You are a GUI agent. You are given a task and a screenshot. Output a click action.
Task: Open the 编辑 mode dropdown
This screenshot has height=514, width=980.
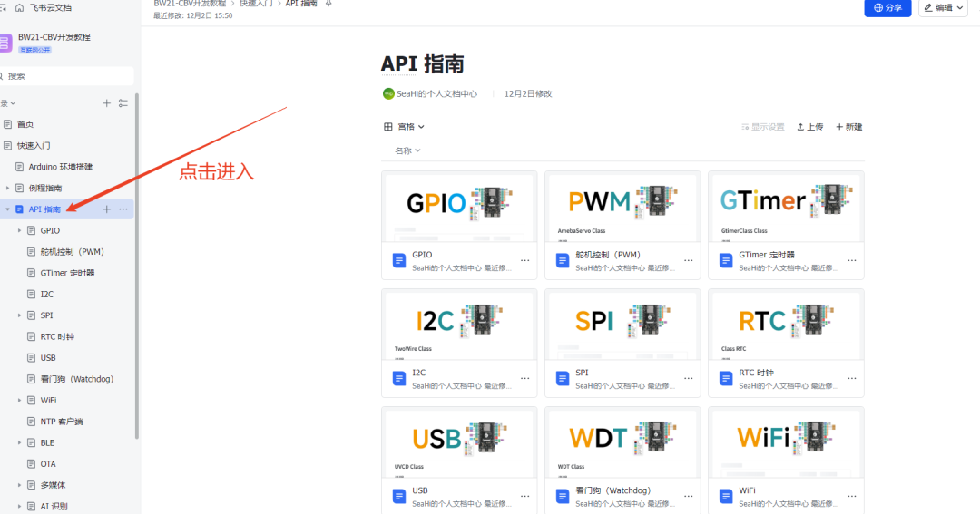[943, 7]
